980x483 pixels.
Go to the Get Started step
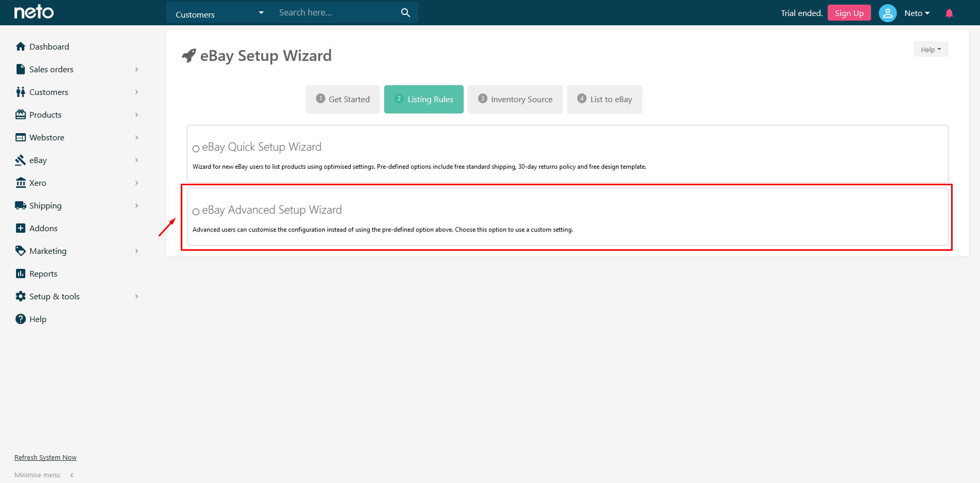pyautogui.click(x=343, y=99)
